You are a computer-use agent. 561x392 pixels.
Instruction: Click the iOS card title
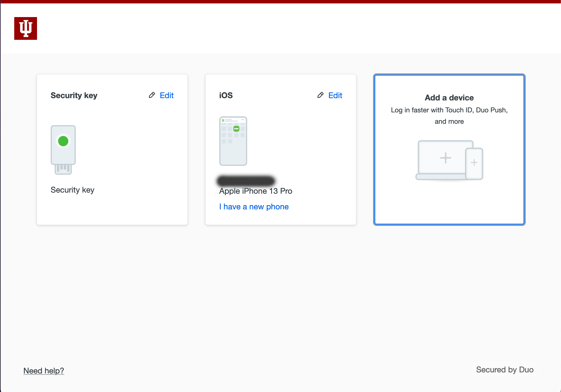click(x=226, y=95)
